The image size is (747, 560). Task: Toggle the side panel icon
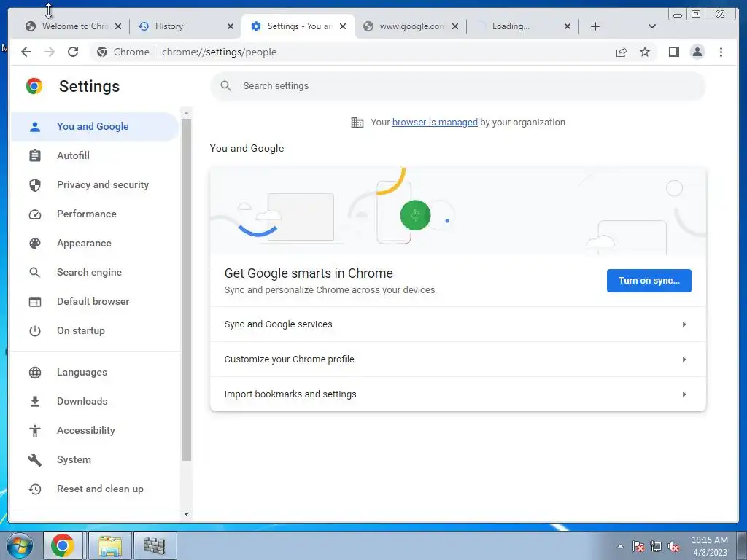(x=673, y=52)
